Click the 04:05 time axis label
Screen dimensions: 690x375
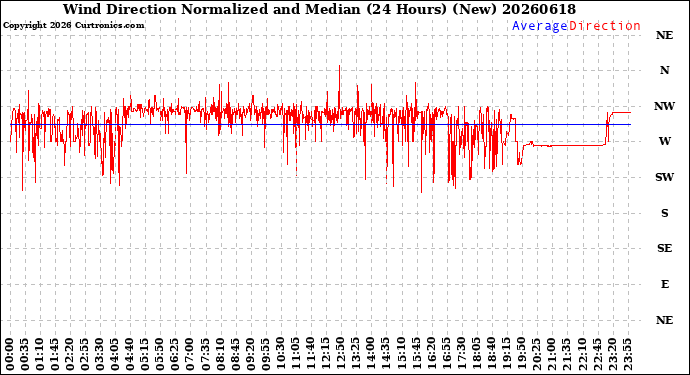click(x=115, y=355)
